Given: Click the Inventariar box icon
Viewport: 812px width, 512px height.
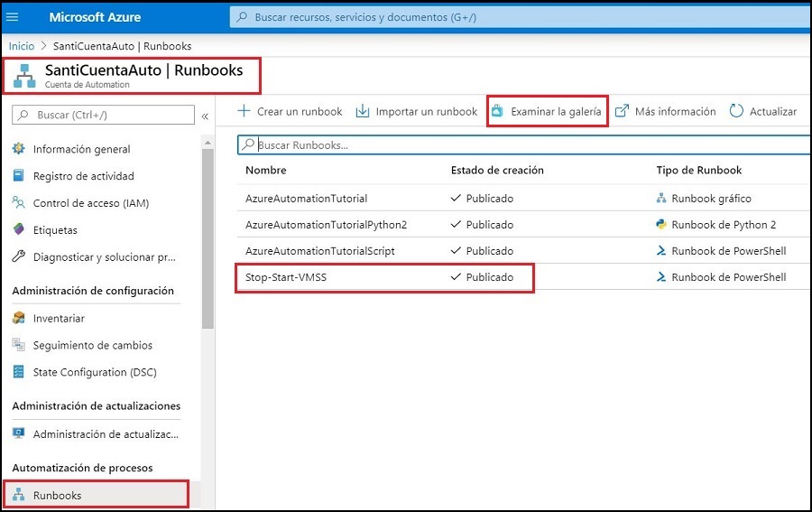Looking at the screenshot, I should pyautogui.click(x=19, y=318).
